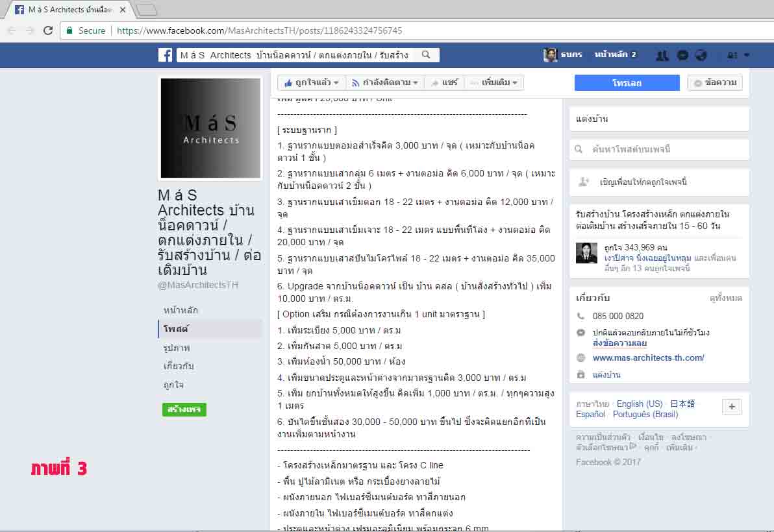Open the profile name ธนกร in top bar
This screenshot has height=532, width=774.
pyautogui.click(x=571, y=54)
